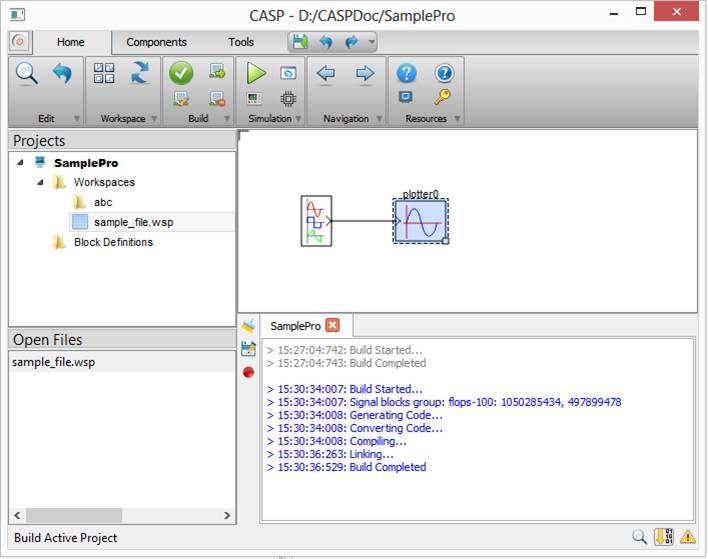Collapse the SamplePro project tree node

point(22,163)
